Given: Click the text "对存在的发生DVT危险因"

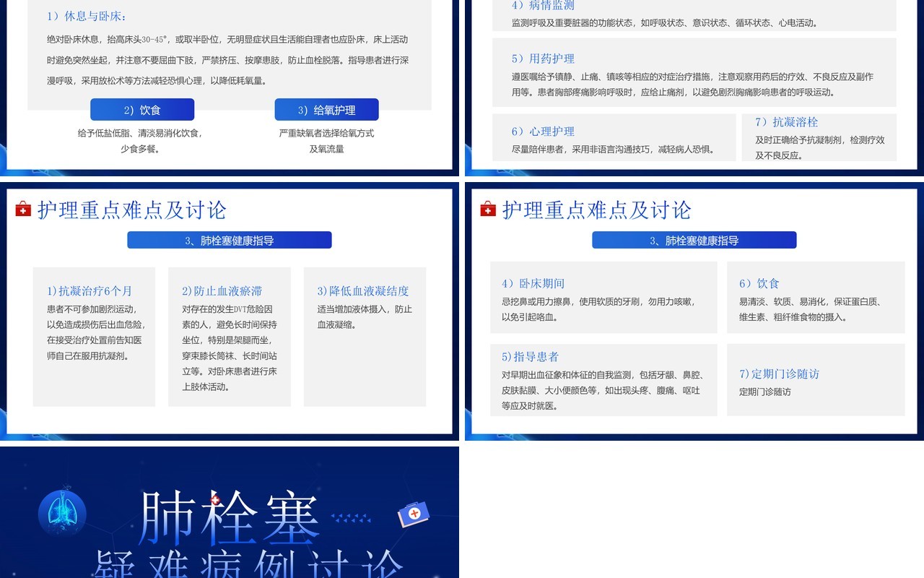Looking at the screenshot, I should click(227, 309).
